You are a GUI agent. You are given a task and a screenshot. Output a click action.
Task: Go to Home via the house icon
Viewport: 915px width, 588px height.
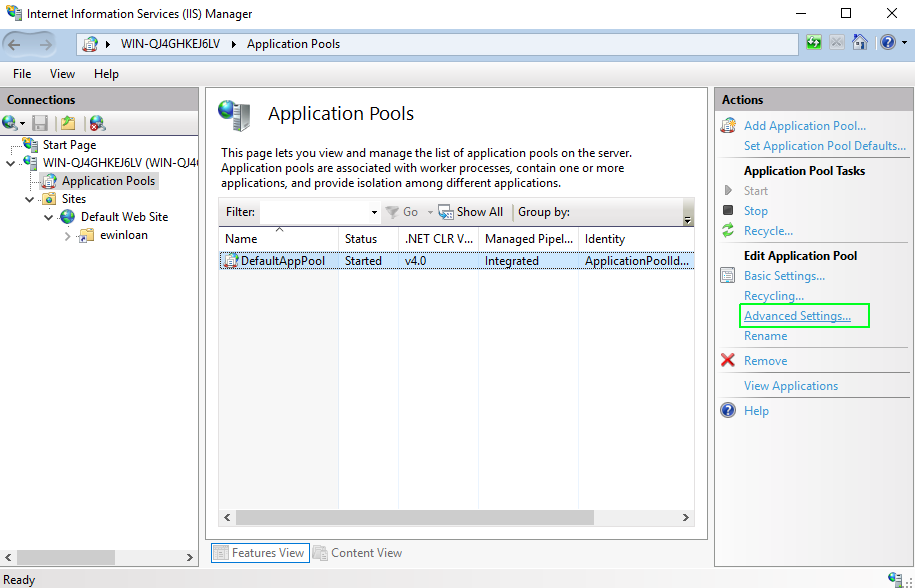(x=860, y=43)
